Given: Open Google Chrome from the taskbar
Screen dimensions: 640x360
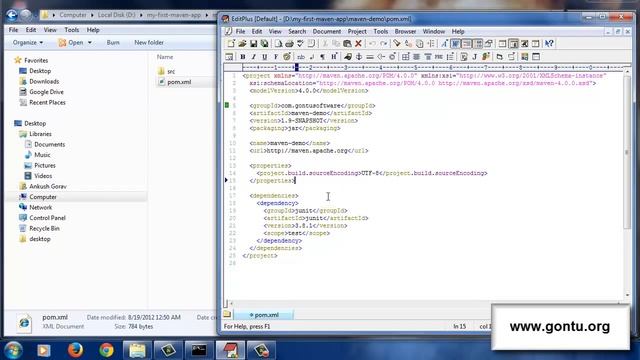Looking at the screenshot, I should pos(106,350).
